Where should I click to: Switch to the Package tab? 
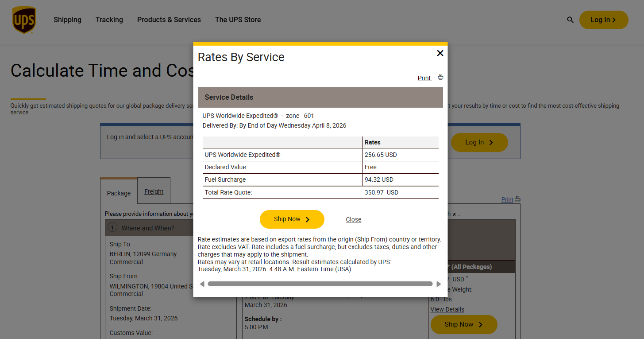coord(119,193)
